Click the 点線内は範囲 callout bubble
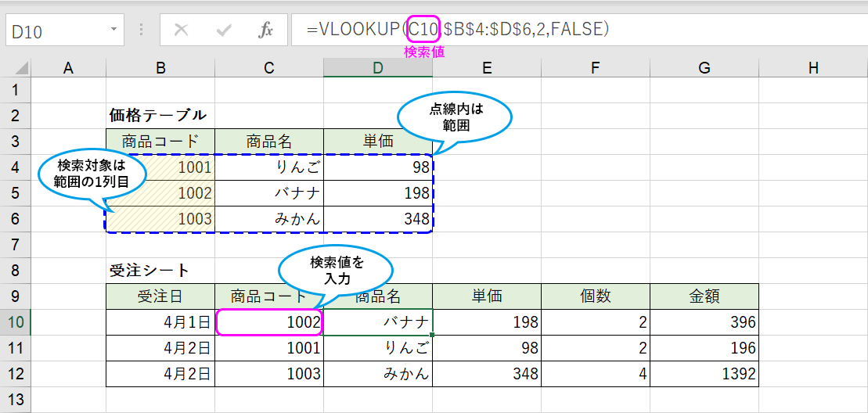 pos(455,117)
